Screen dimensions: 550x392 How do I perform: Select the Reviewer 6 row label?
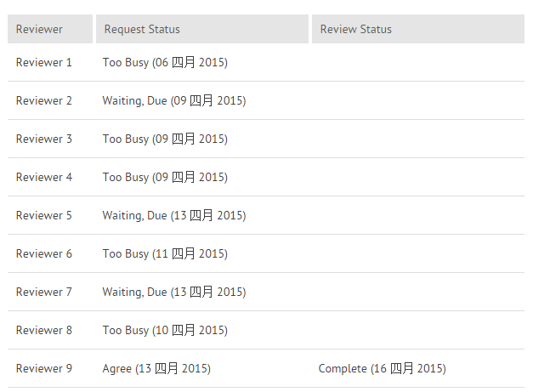point(44,253)
